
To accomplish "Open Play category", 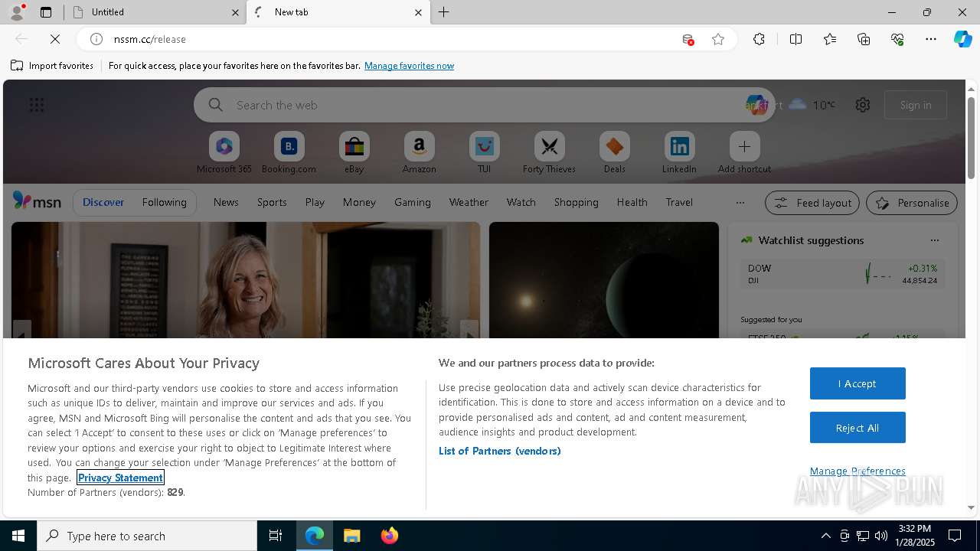I will [315, 202].
